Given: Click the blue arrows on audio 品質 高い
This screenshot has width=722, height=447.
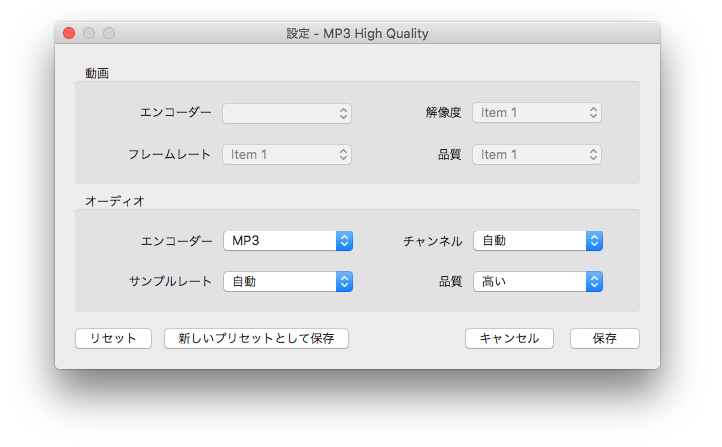Looking at the screenshot, I should (x=594, y=282).
